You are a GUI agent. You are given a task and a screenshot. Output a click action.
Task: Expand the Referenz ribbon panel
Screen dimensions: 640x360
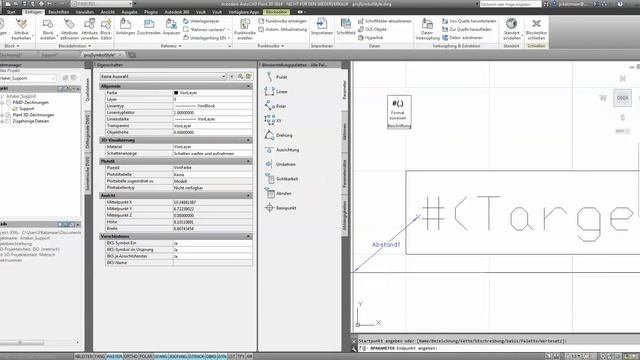coord(171,46)
